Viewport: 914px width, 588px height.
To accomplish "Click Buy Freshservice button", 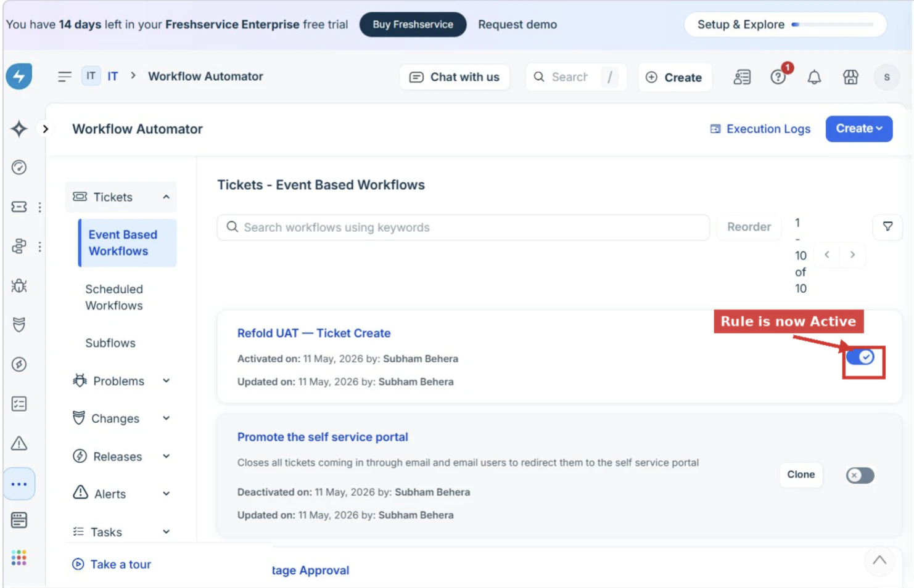I will tap(413, 25).
